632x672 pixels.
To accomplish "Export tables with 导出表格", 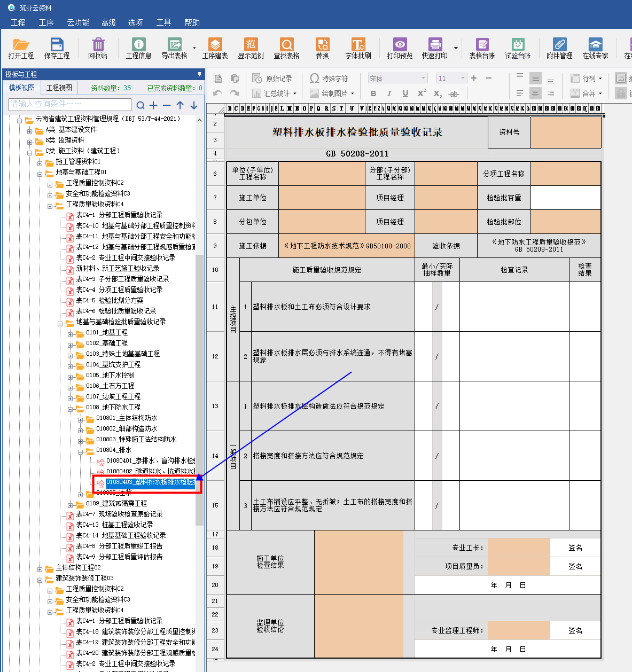I will [174, 48].
